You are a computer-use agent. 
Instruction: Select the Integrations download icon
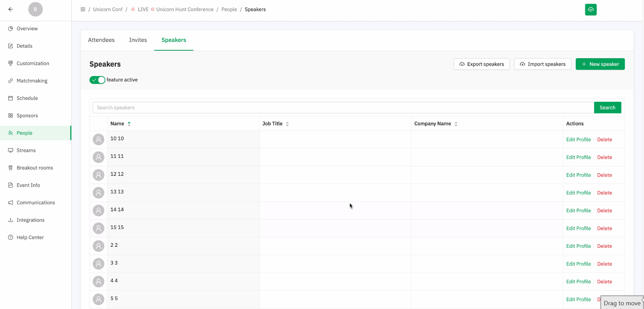[10, 220]
